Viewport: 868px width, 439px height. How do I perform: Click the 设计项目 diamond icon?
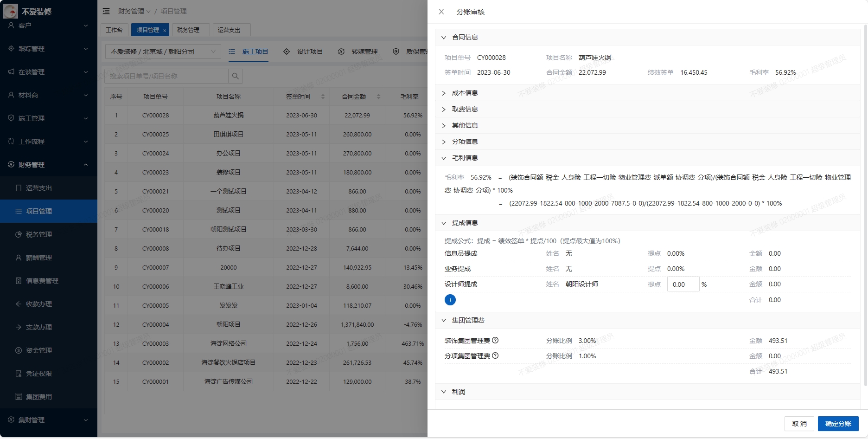(x=287, y=52)
